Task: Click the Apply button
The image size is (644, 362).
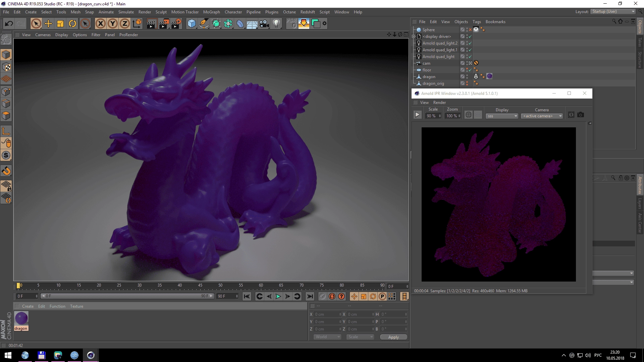Action: 393,337
